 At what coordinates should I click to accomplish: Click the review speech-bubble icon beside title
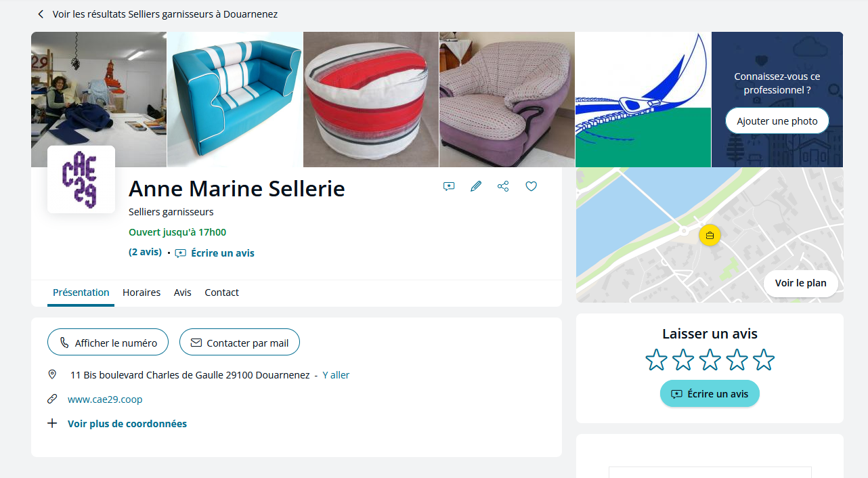tap(448, 186)
